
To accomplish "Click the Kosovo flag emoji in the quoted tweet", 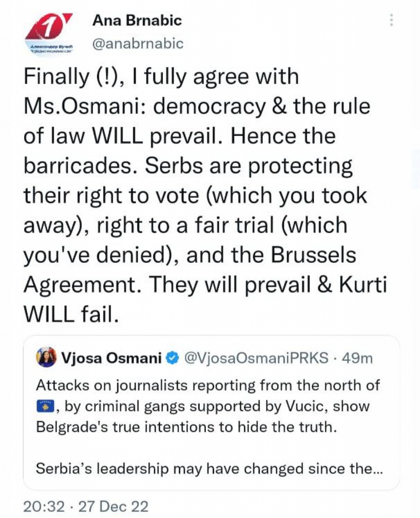I will 45,406.
